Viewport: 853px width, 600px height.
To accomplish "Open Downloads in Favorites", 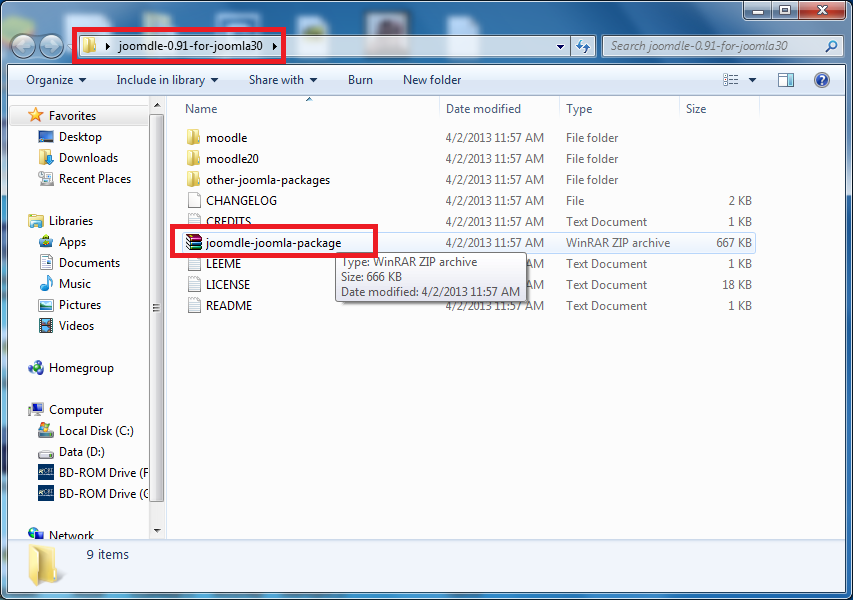I will coord(88,158).
